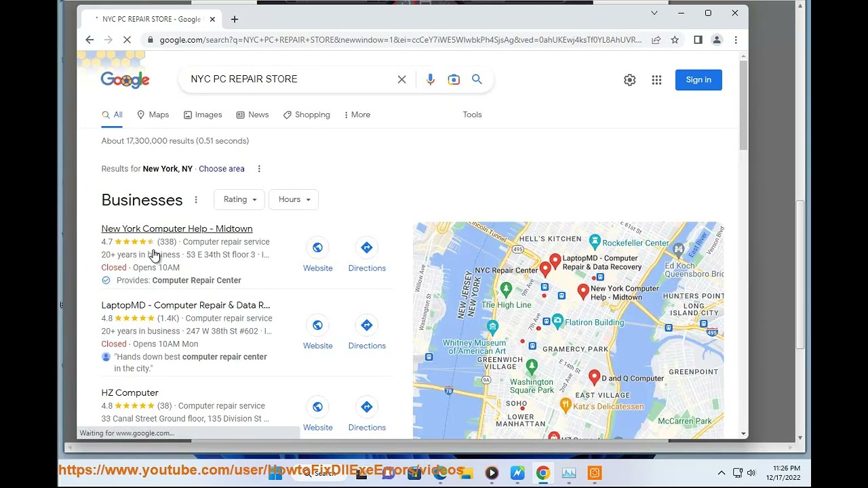This screenshot has height=488, width=868.
Task: Open the taskbar volume control
Action: click(751, 473)
